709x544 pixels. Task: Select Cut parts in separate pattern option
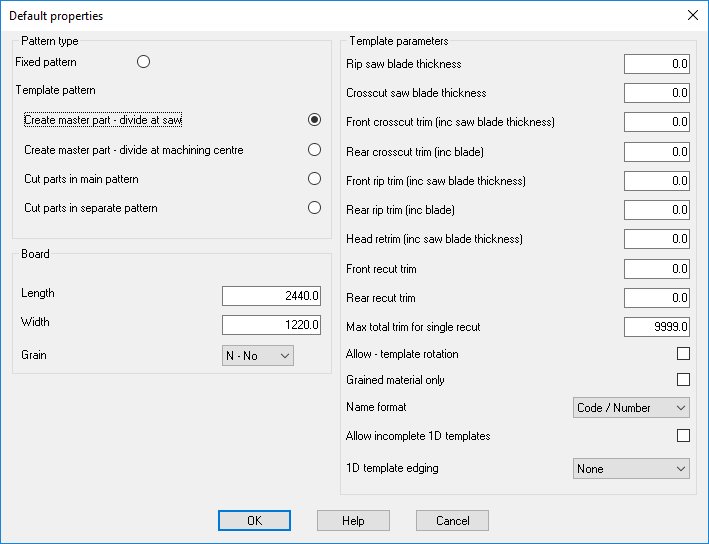click(x=314, y=208)
